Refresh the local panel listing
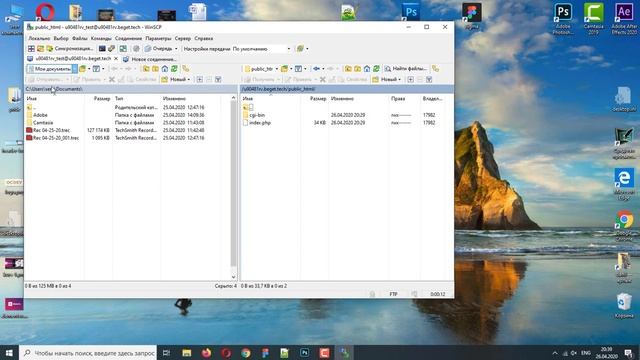 [174, 69]
